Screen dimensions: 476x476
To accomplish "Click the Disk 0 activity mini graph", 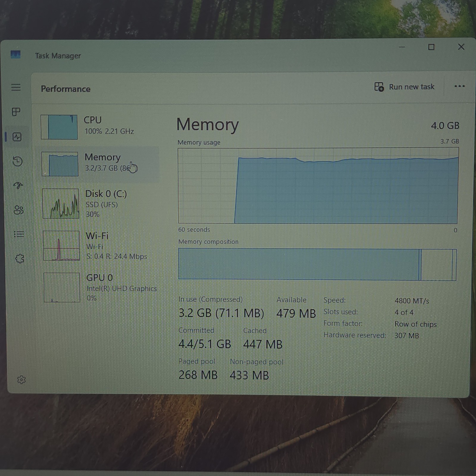I will tap(61, 203).
